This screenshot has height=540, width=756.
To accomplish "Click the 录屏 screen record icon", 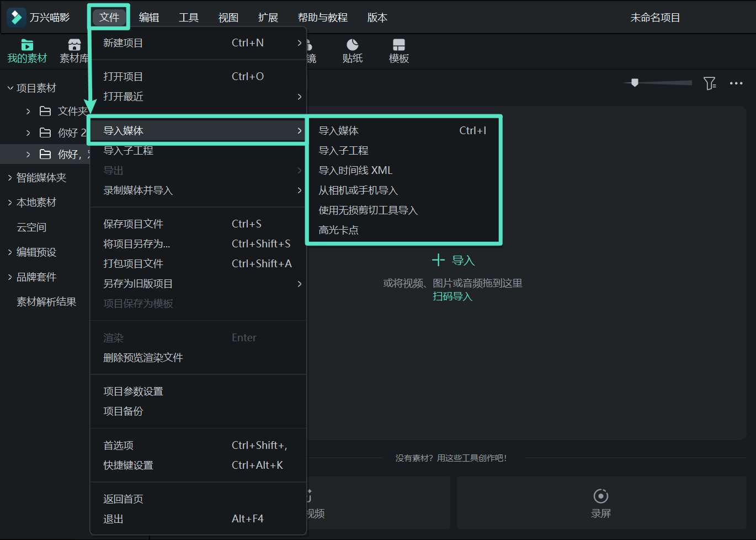I will coord(601,496).
